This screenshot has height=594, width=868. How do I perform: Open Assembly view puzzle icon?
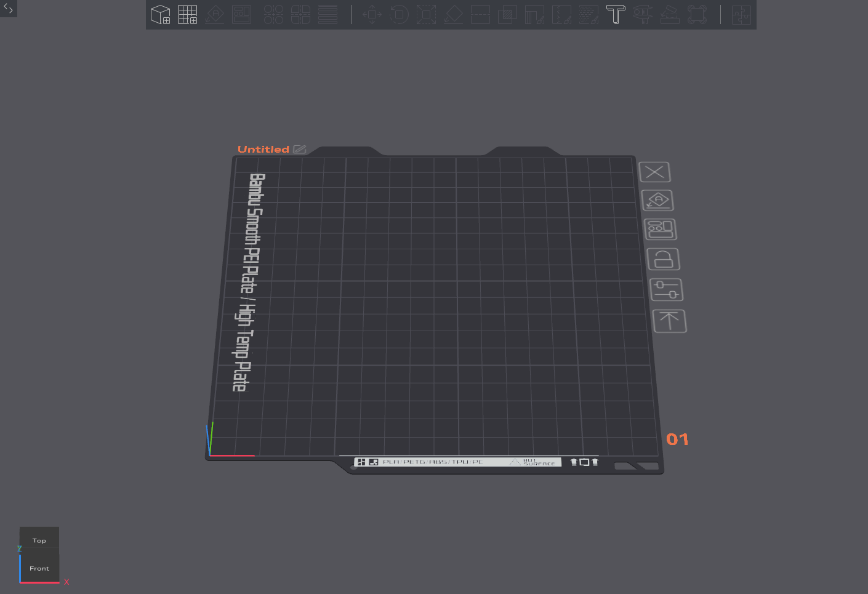click(x=741, y=14)
